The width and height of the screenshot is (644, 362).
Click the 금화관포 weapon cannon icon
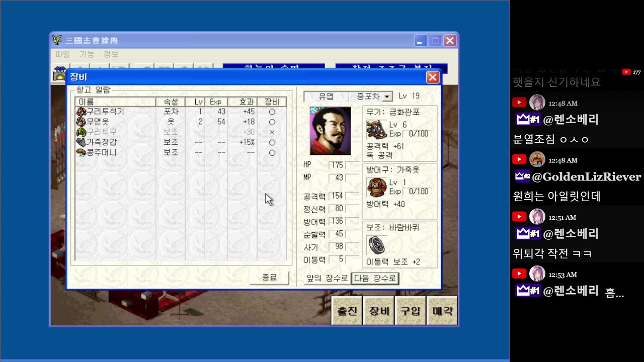[376, 130]
